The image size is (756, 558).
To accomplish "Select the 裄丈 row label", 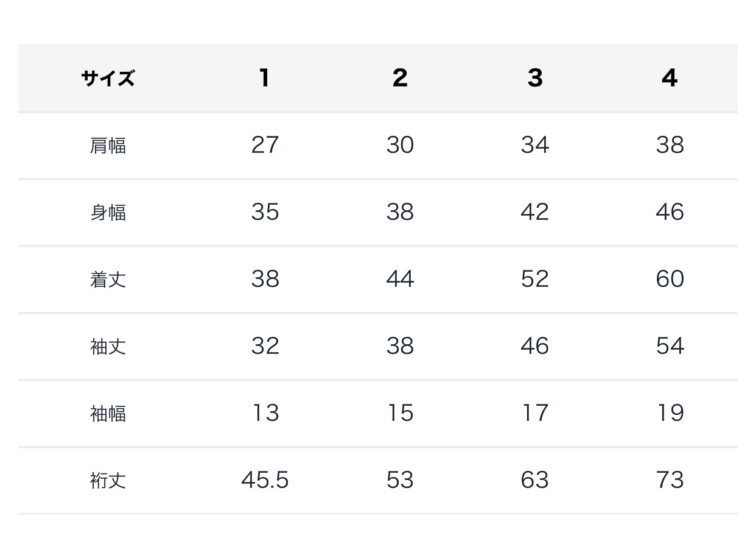I will [x=108, y=481].
